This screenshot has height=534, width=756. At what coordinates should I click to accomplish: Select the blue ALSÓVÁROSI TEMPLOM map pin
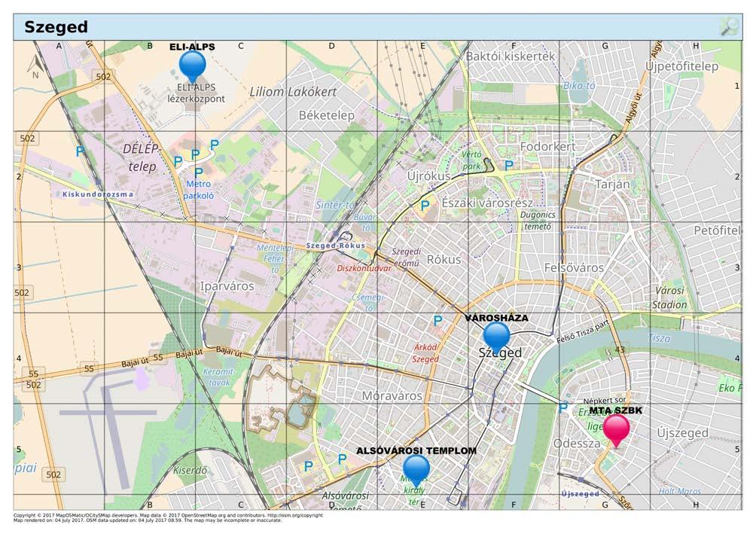point(416,471)
